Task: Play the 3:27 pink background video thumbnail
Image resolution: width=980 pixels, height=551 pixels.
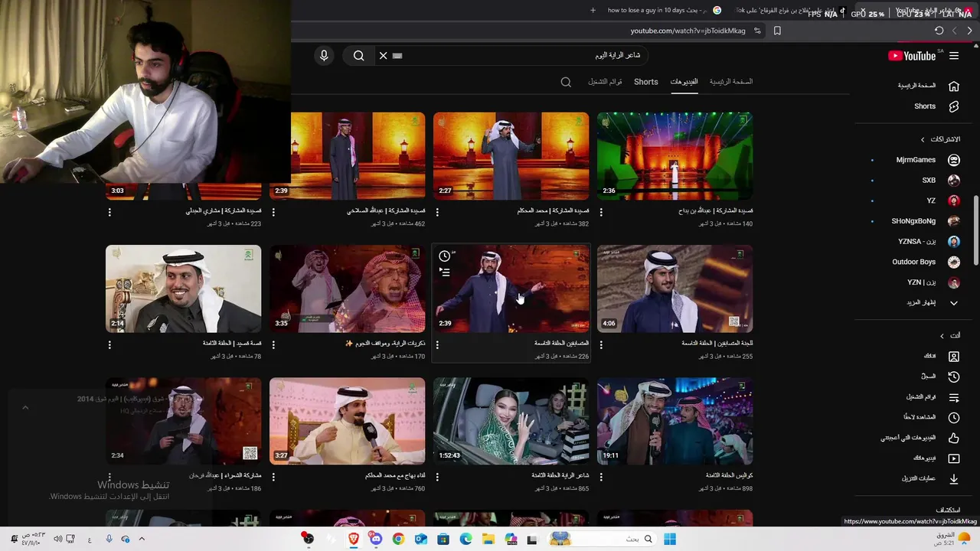Action: coord(347,421)
